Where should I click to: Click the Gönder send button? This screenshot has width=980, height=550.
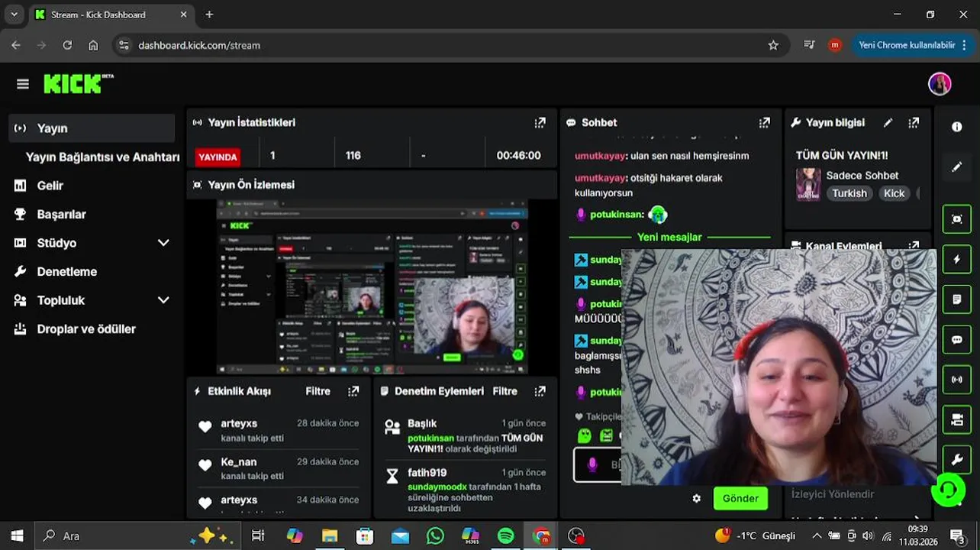[740, 498]
